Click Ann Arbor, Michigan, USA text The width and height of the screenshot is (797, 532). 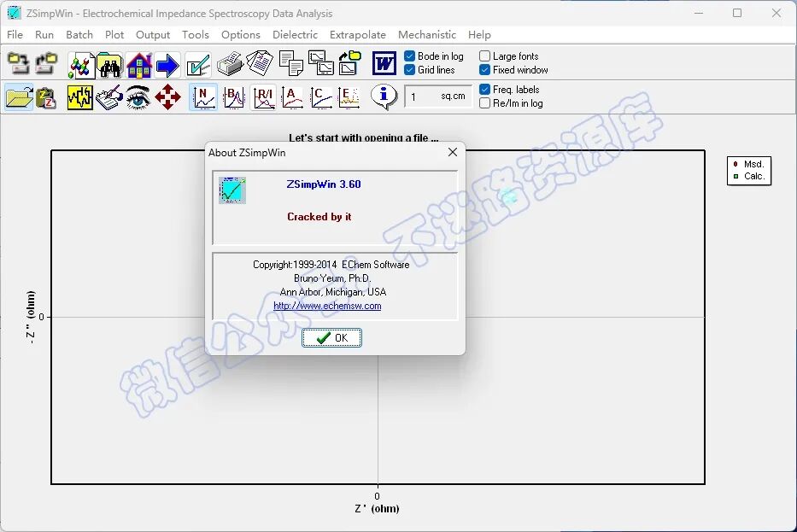coord(333,292)
